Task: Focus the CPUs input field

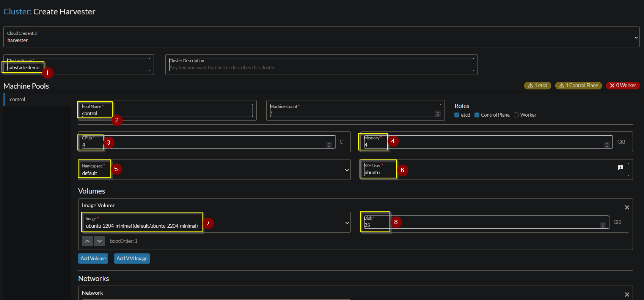Action: tap(209, 142)
